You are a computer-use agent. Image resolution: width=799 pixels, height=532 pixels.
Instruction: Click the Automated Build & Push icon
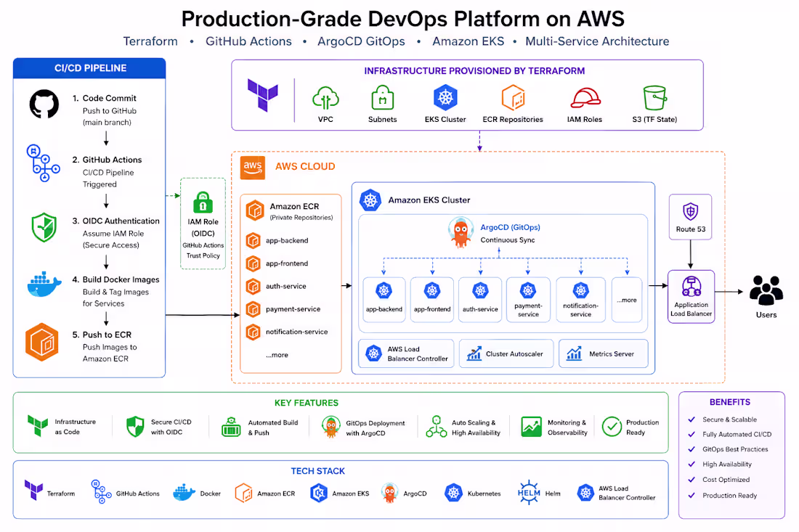[x=231, y=427]
